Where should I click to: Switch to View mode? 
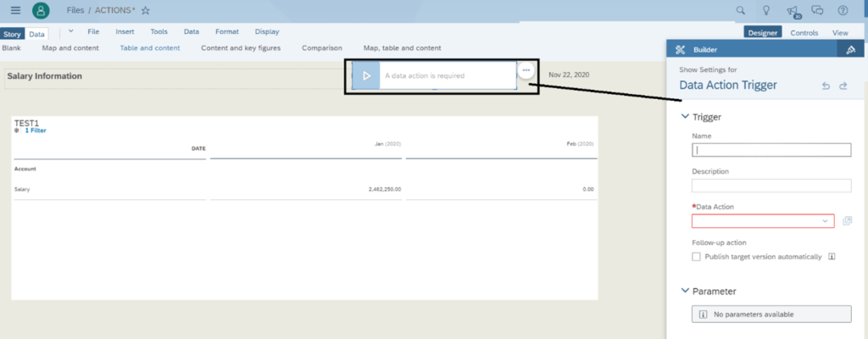coord(840,33)
